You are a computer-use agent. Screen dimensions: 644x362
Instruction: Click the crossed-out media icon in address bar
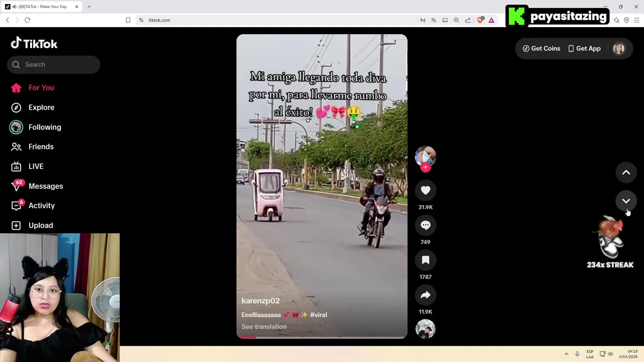click(x=423, y=20)
